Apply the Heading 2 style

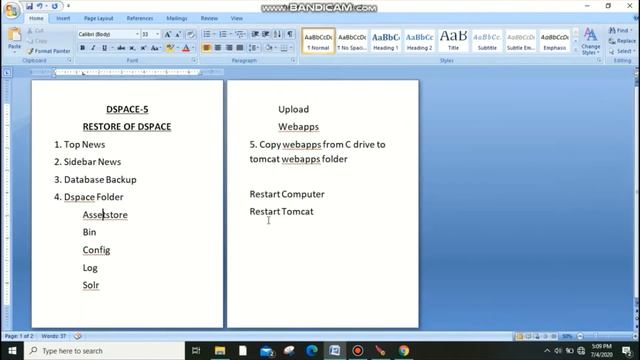420,41
